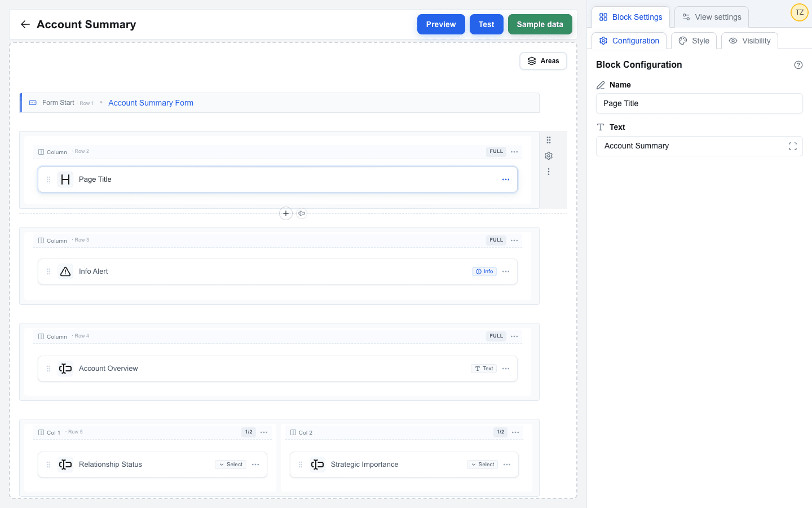812x508 pixels.
Task: Grab the Info Alert drag handle
Action: coord(48,271)
